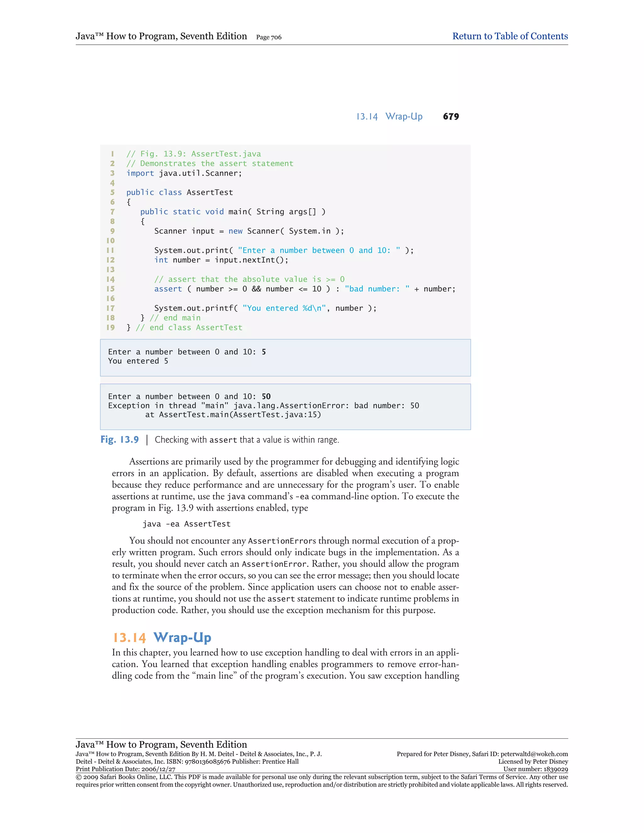The height and width of the screenshot is (833, 644).
Task: Click the 13.14 Wrap-Up running header
Action: (x=389, y=116)
